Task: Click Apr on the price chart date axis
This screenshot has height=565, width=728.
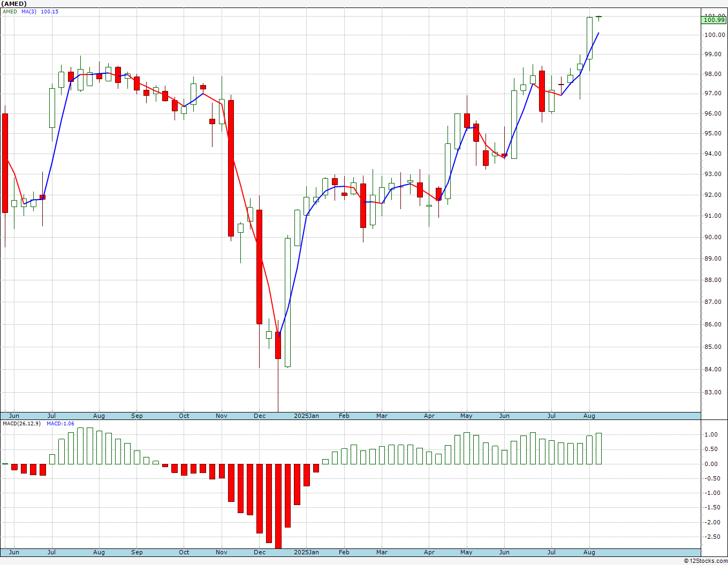Action: (429, 416)
